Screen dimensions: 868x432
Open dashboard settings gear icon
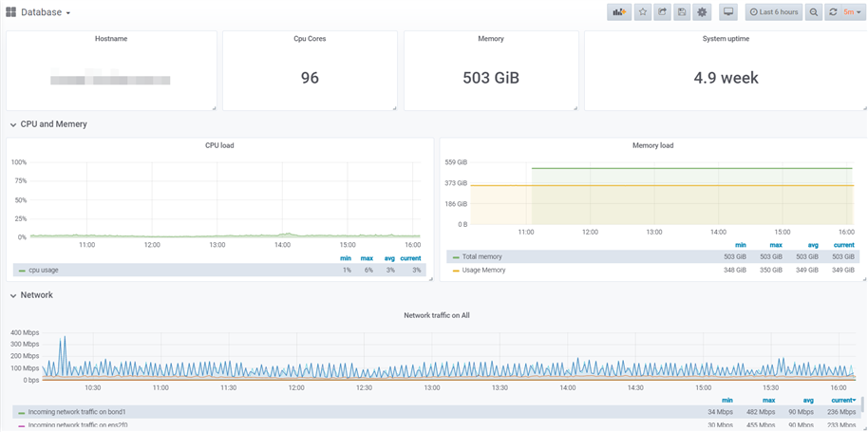(x=702, y=12)
